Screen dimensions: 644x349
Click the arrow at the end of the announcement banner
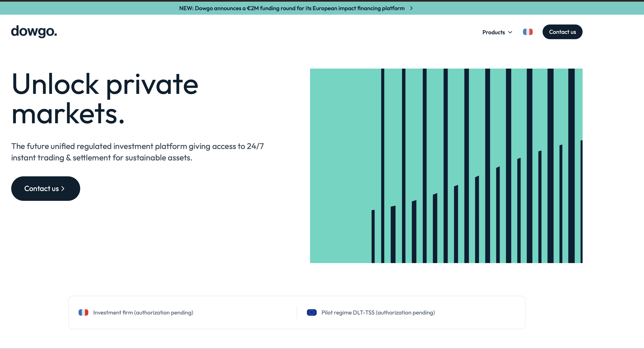[x=411, y=8]
